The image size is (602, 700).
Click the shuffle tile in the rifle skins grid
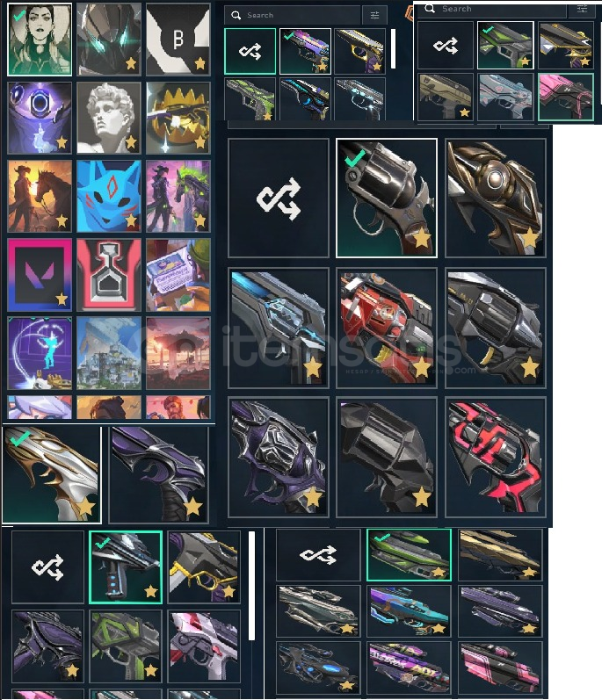click(x=318, y=555)
